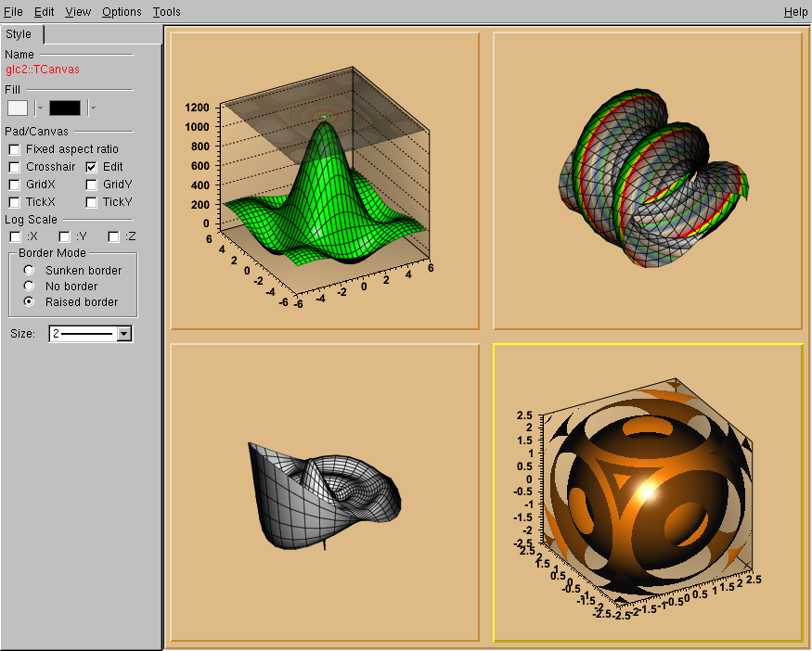Expand dropdown arrow beside white fill swatch
This screenshot has height=651, width=812.
click(40, 108)
